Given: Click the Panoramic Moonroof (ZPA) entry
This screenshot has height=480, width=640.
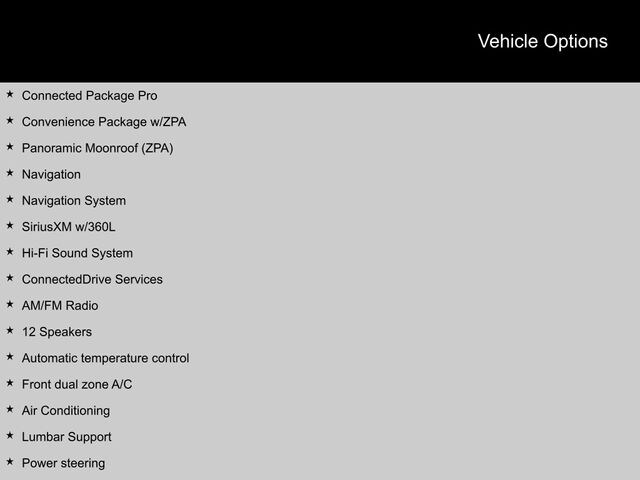Looking at the screenshot, I should pos(97,148).
